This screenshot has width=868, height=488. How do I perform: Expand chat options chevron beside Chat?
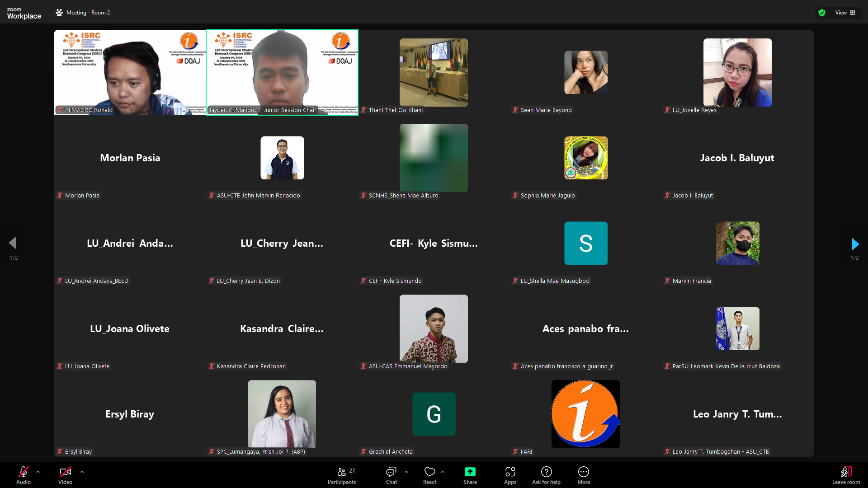(406, 472)
